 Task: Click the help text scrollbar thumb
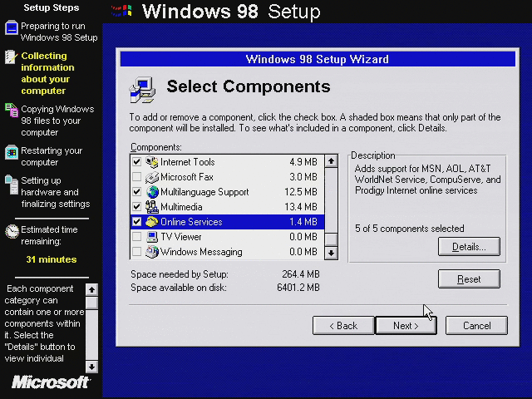[91, 303]
